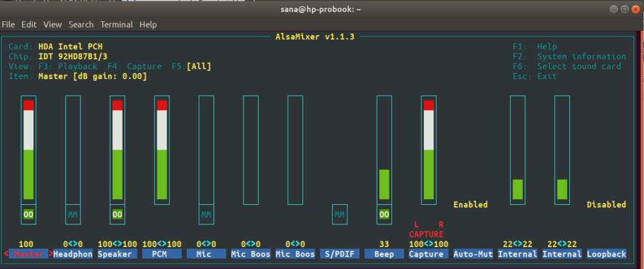
Task: Open the File menu
Action: tap(8, 25)
